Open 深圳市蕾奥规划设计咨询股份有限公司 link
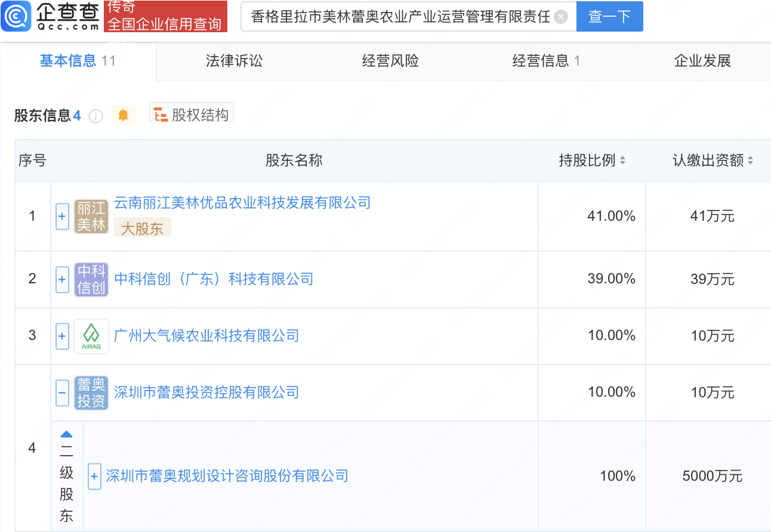The image size is (771, 532). coord(227,476)
